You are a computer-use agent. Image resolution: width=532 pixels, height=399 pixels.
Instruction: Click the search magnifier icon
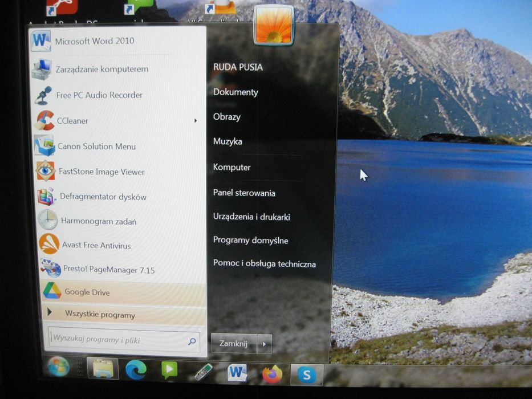point(192,341)
